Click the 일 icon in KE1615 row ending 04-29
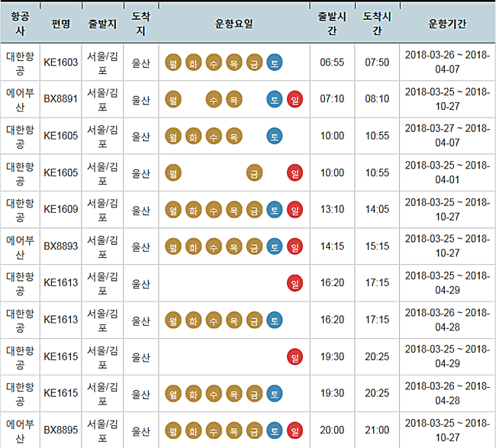The height and width of the screenshot is (448, 496). click(x=295, y=356)
